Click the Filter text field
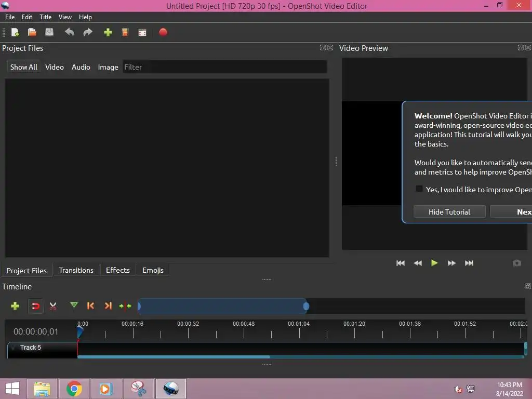The width and height of the screenshot is (532, 399). [224, 67]
